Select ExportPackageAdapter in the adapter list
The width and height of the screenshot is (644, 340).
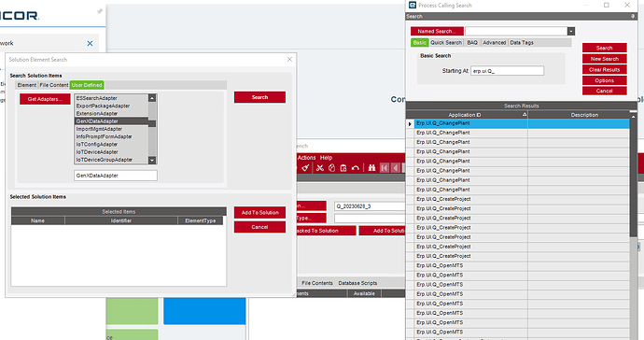coord(111,106)
